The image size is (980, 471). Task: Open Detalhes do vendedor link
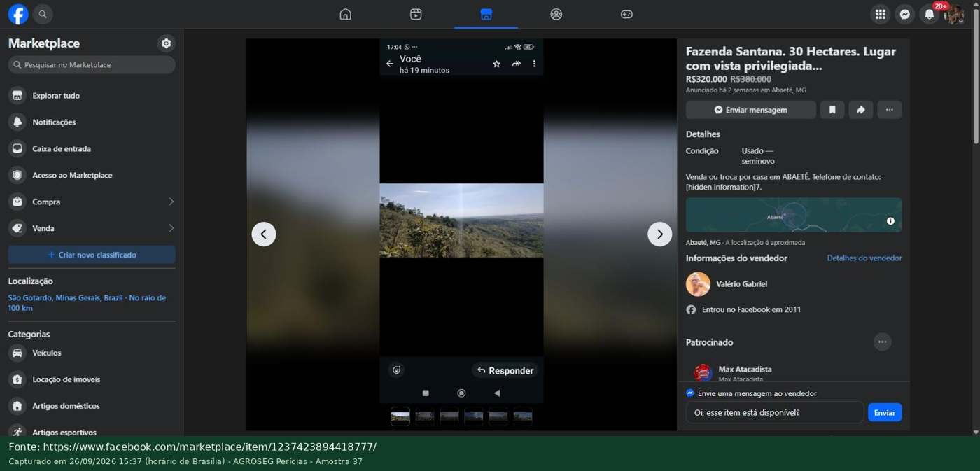(x=864, y=258)
